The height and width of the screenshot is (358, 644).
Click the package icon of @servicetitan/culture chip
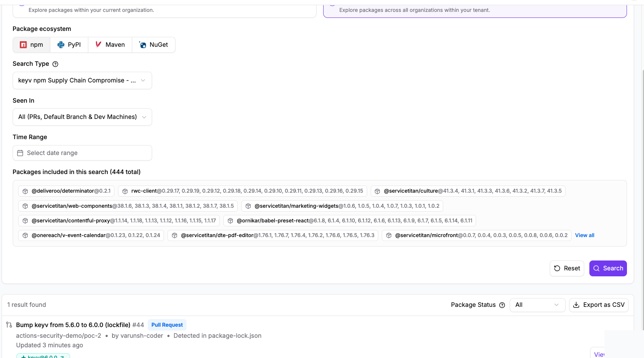tap(377, 191)
